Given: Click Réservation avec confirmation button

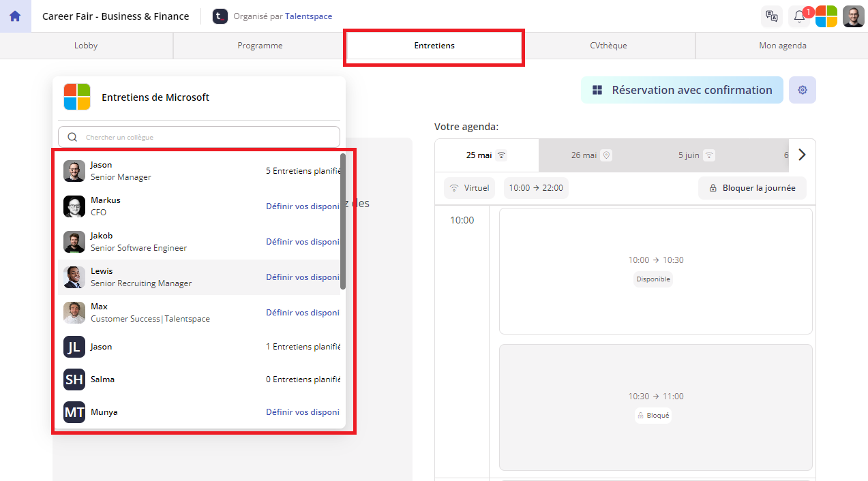Looking at the screenshot, I should click(682, 90).
